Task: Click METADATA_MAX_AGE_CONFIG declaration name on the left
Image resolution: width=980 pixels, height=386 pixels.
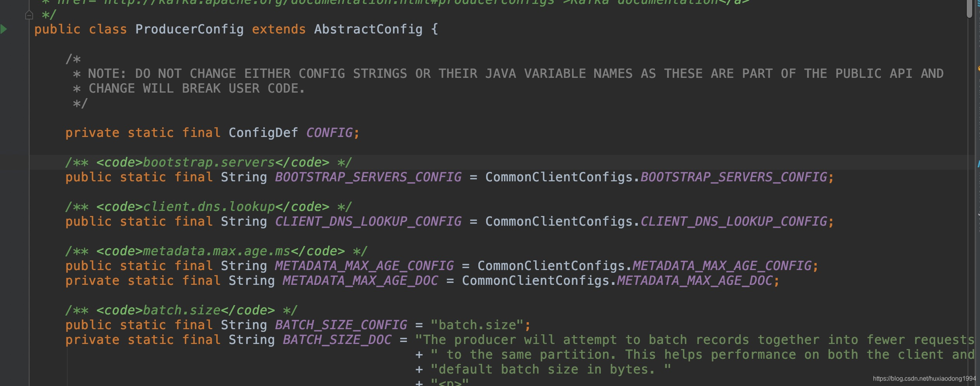Action: click(x=364, y=266)
